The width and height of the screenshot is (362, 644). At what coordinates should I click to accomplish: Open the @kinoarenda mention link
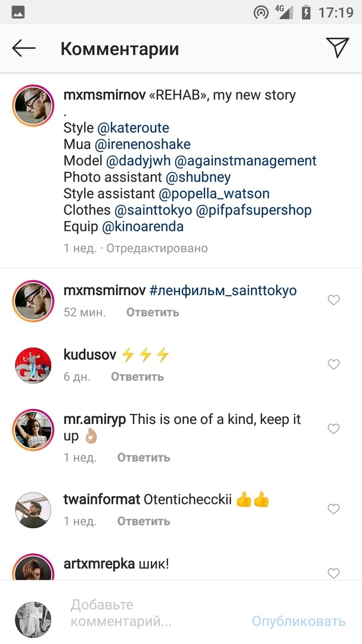(x=143, y=227)
